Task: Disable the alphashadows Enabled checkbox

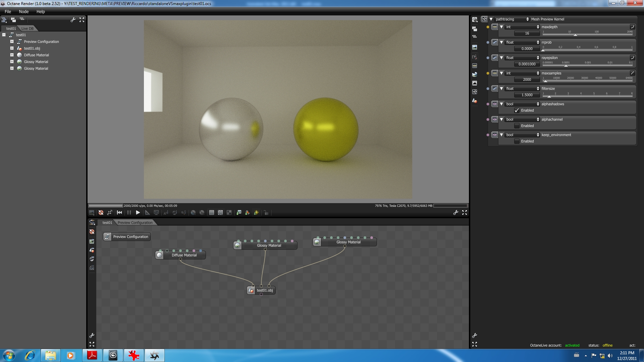Action: pyautogui.click(x=517, y=110)
